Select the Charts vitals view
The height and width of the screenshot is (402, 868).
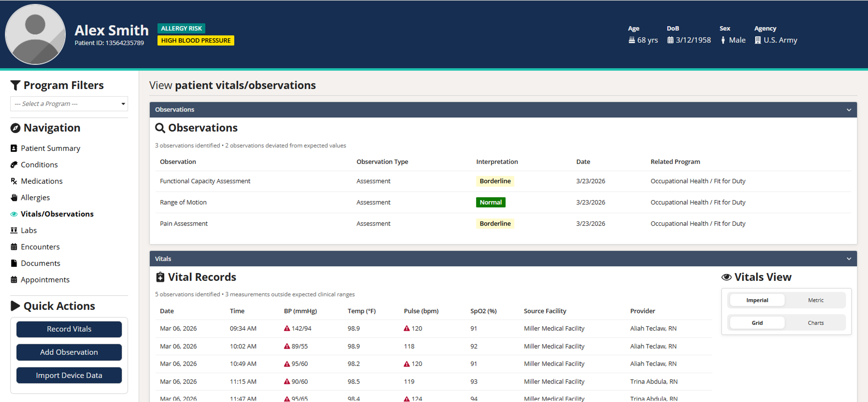pyautogui.click(x=815, y=323)
